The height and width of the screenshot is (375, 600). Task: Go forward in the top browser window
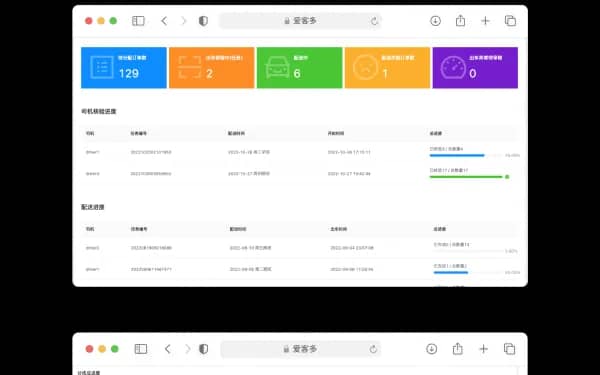(183, 21)
